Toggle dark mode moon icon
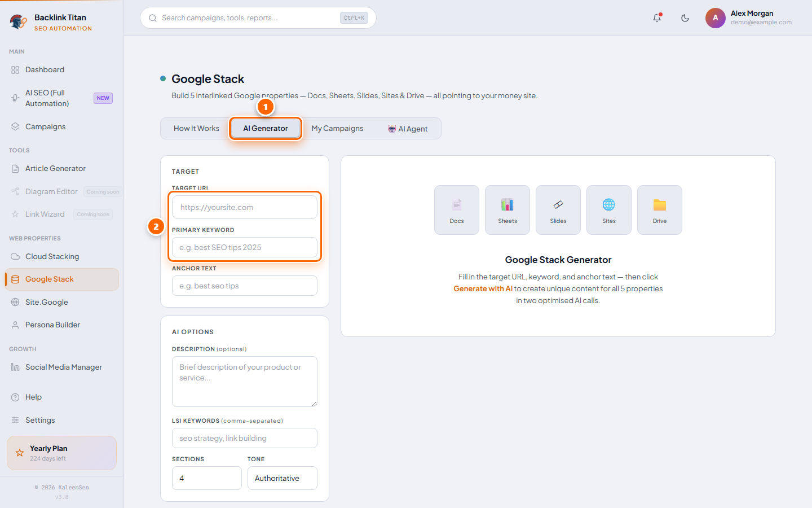Image resolution: width=812 pixels, height=508 pixels. click(685, 18)
